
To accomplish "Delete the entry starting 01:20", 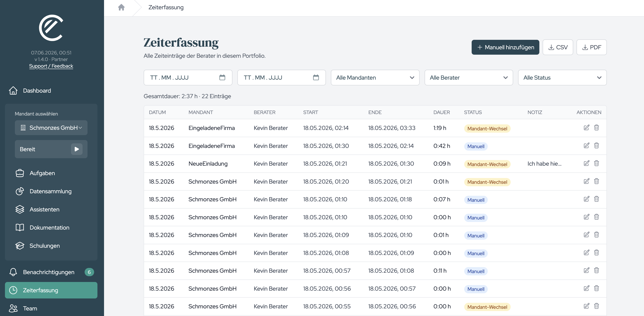I will tap(597, 181).
